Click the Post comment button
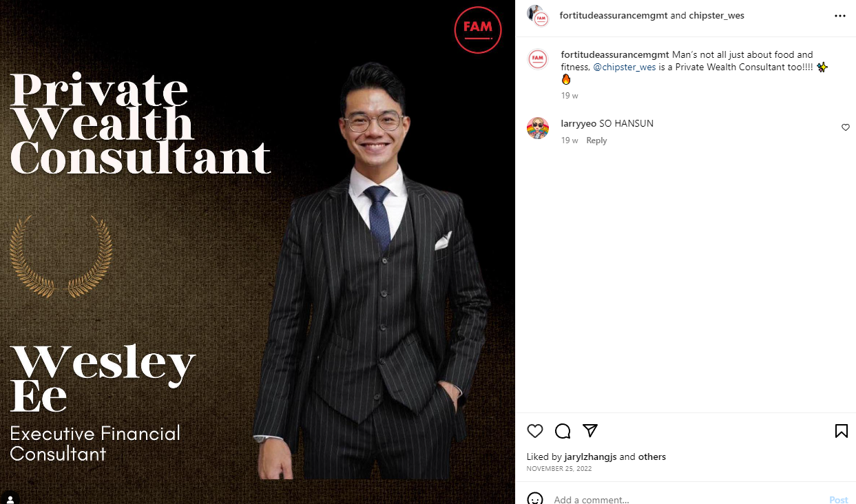 tap(839, 500)
